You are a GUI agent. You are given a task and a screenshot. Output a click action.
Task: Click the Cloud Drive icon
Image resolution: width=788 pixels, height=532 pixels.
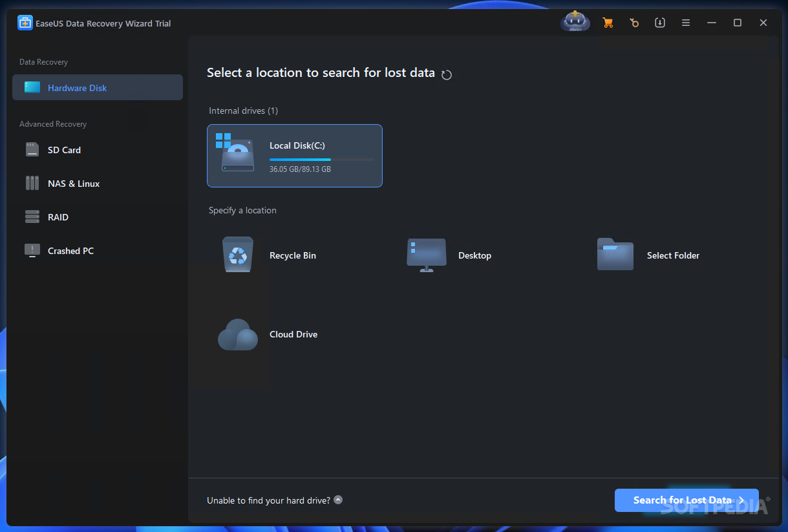(x=238, y=334)
